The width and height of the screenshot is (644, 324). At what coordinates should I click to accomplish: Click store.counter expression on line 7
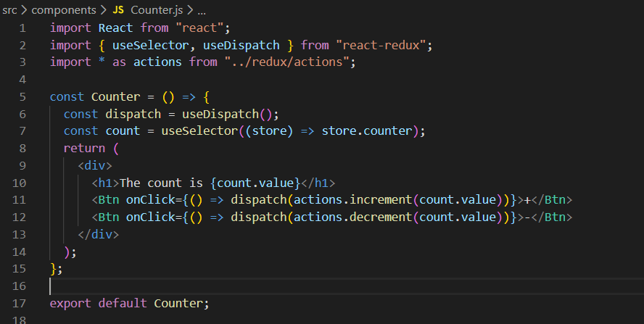click(x=367, y=131)
